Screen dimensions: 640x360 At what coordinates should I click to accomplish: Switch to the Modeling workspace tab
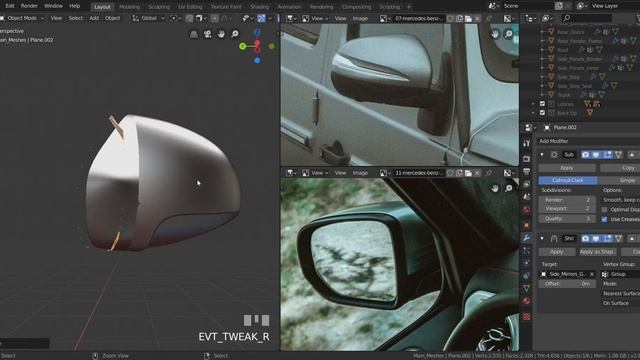(x=129, y=7)
